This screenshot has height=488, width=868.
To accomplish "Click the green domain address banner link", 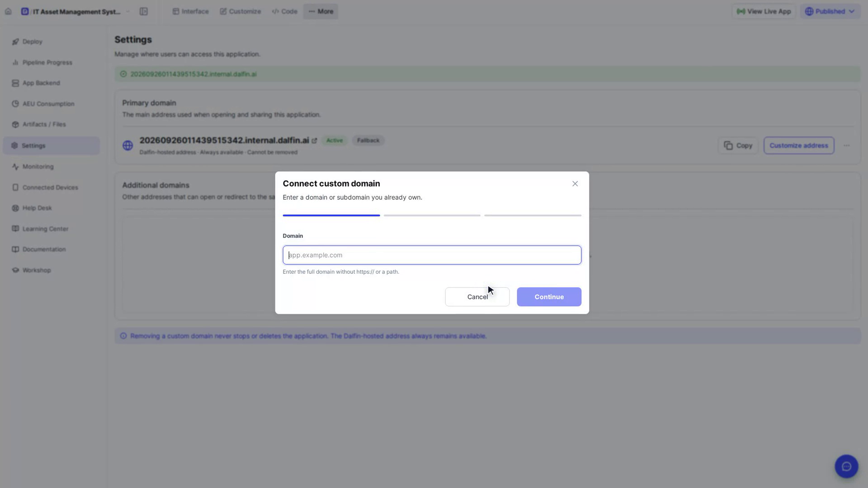I will coord(193,74).
